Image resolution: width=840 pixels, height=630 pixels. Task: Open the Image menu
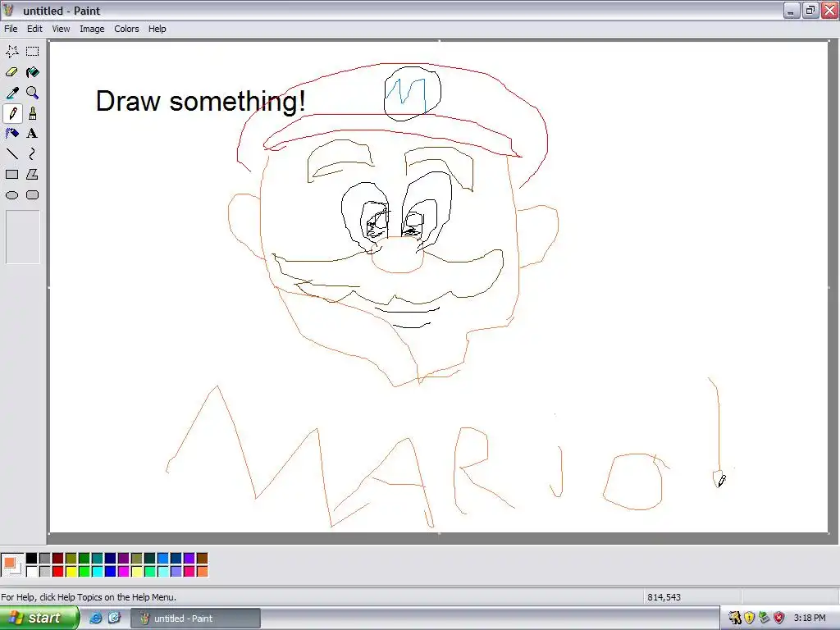[92, 29]
